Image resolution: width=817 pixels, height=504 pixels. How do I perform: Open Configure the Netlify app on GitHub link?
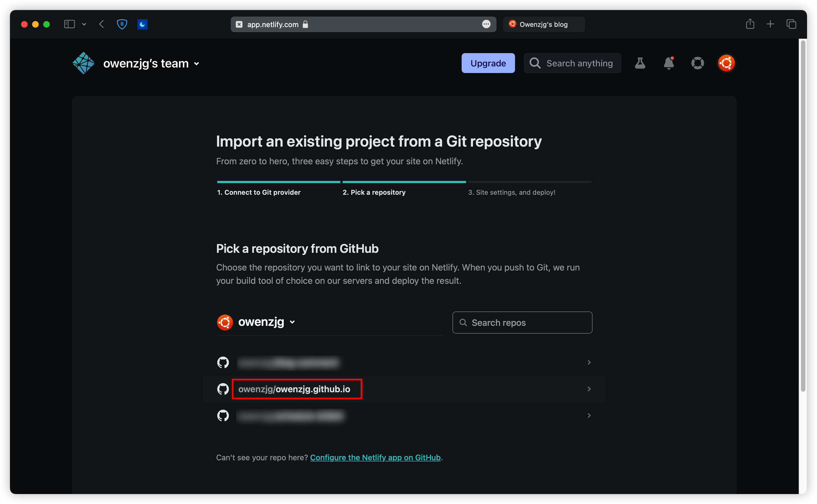[375, 457]
